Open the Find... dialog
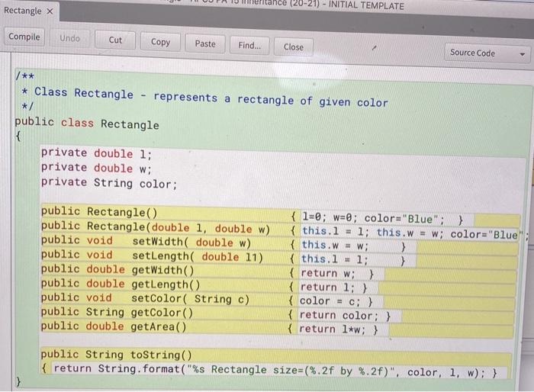Viewport: 534px width, 392px height. pos(249,45)
